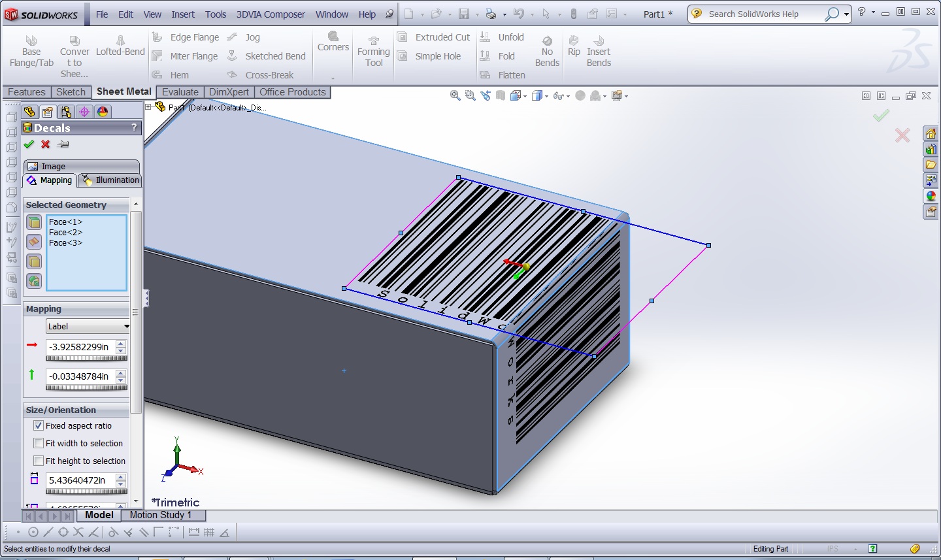Toggle the Flatten tool
The height and width of the screenshot is (560, 941).
click(503, 75)
